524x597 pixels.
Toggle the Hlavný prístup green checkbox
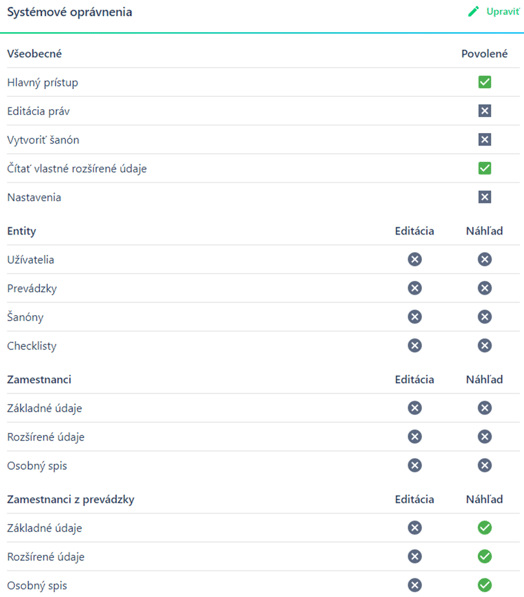[484, 82]
